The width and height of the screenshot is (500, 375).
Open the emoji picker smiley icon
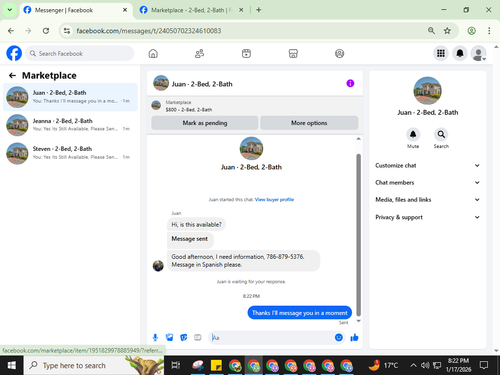339,338
